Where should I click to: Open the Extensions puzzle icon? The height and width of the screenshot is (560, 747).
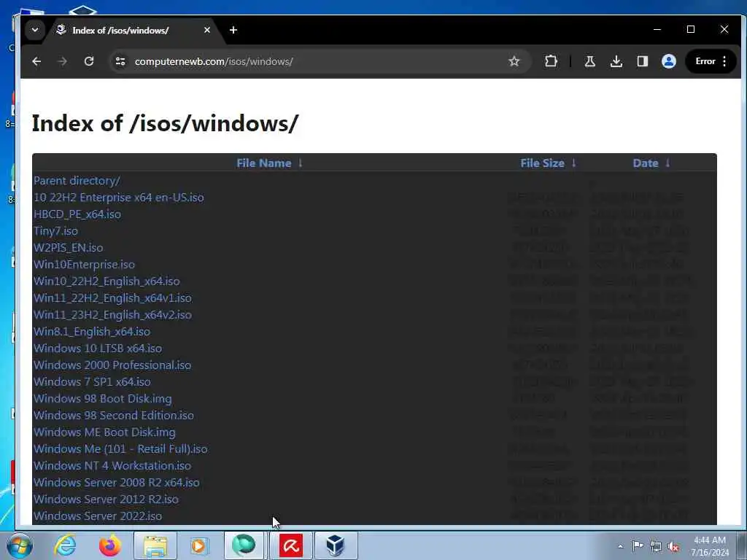pyautogui.click(x=551, y=61)
